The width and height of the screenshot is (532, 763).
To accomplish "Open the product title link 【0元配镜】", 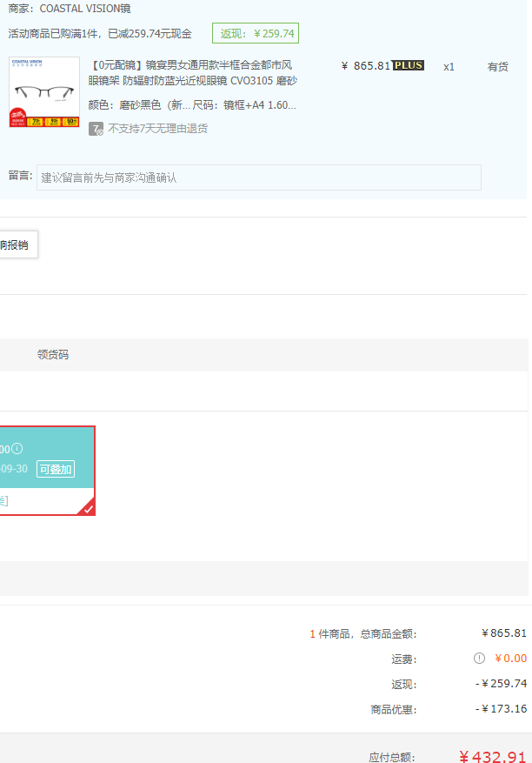I will point(193,72).
